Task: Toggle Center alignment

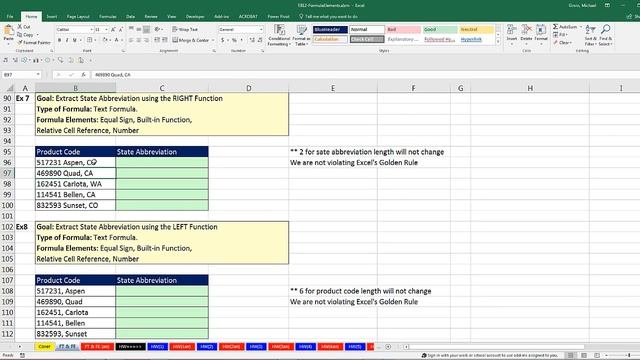Action: tap(139, 40)
